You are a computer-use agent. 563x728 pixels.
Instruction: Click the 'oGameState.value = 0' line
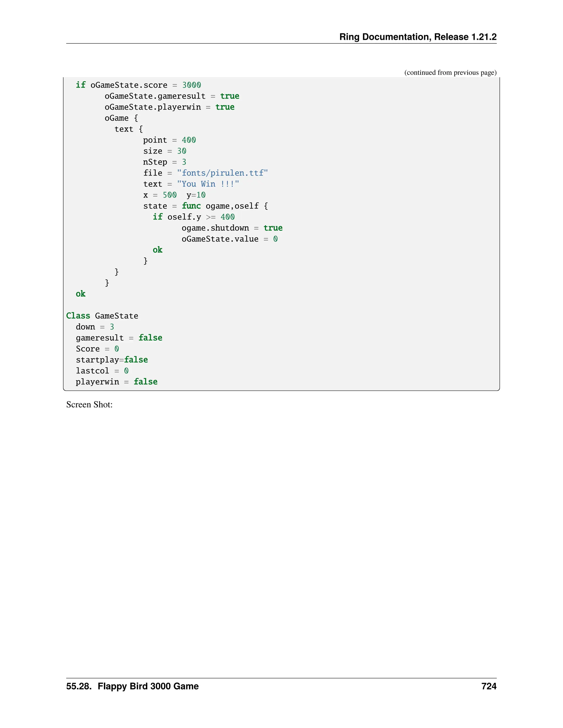[230, 239]
